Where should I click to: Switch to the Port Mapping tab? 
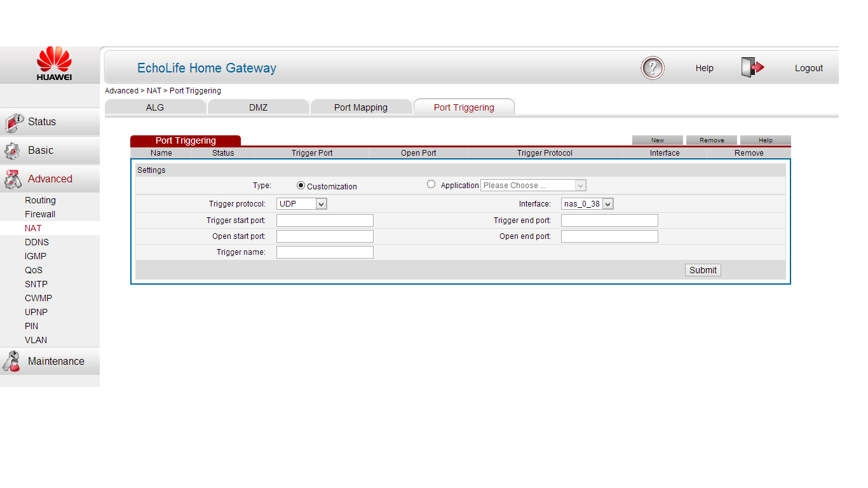(x=360, y=107)
